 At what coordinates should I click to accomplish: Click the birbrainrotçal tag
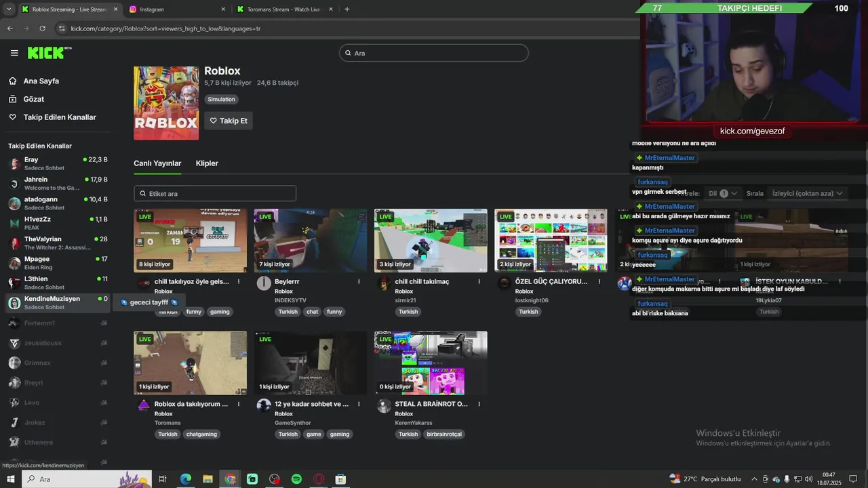pos(444,434)
